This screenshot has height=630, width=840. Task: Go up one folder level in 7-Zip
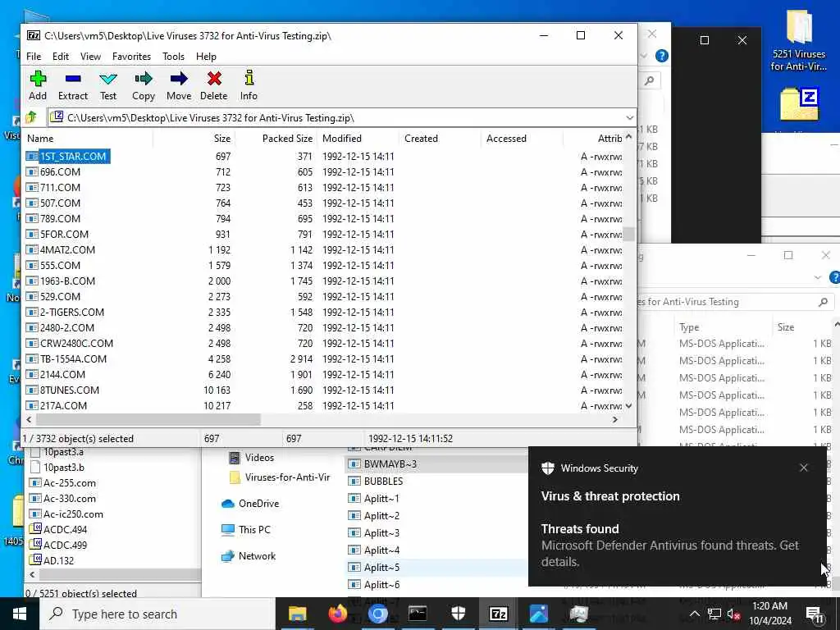[31, 117]
